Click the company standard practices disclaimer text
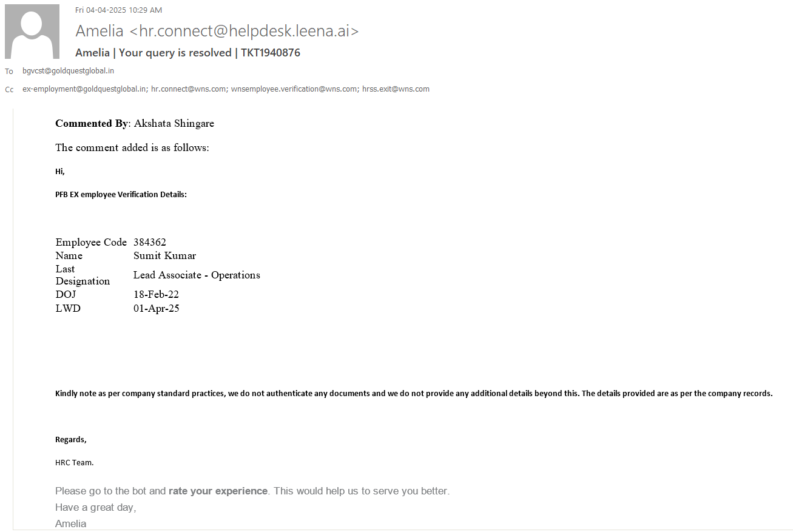Screen dimensions: 793x532 [414, 393]
